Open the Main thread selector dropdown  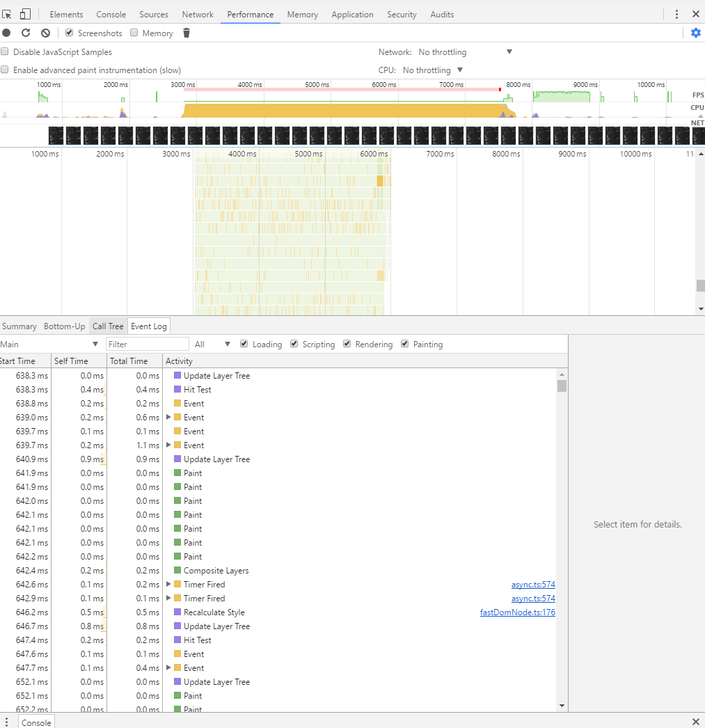49,344
